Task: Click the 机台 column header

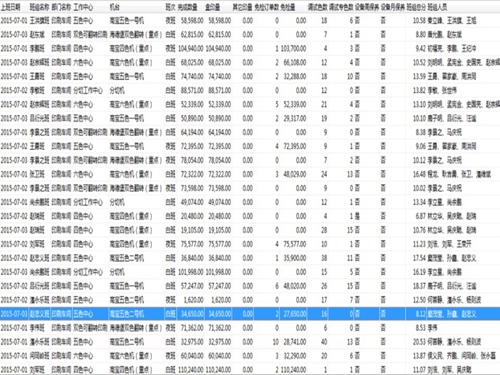Action: pos(115,7)
